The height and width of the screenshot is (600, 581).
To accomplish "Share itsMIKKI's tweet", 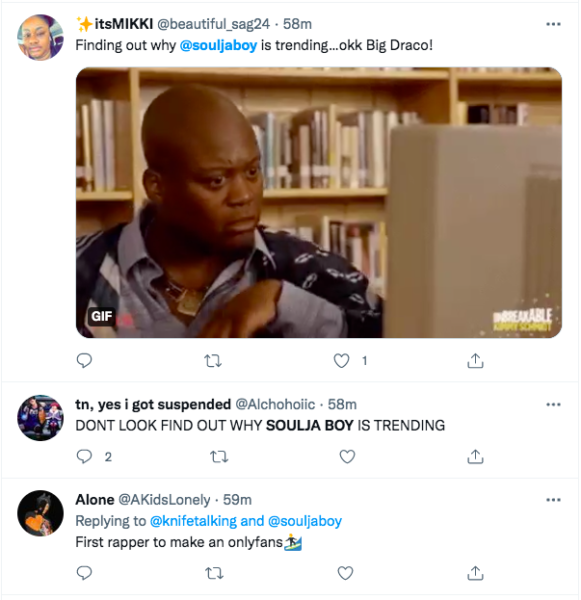I will [475, 360].
